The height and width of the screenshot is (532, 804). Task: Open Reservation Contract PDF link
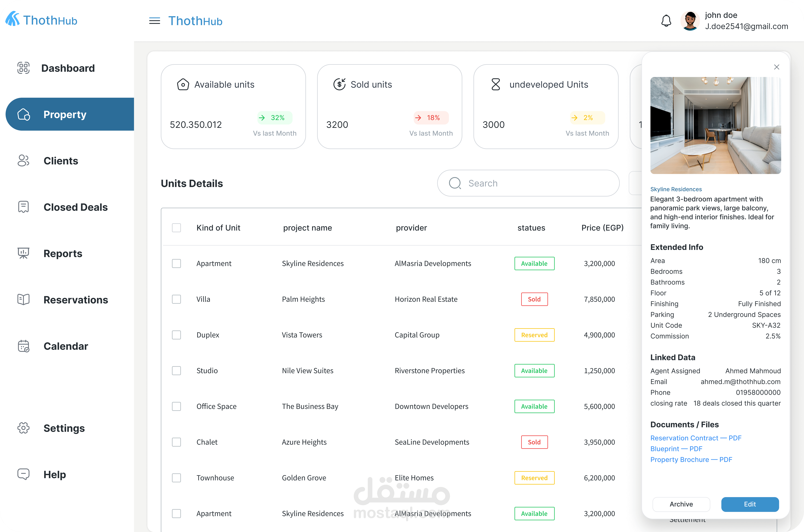coord(695,438)
